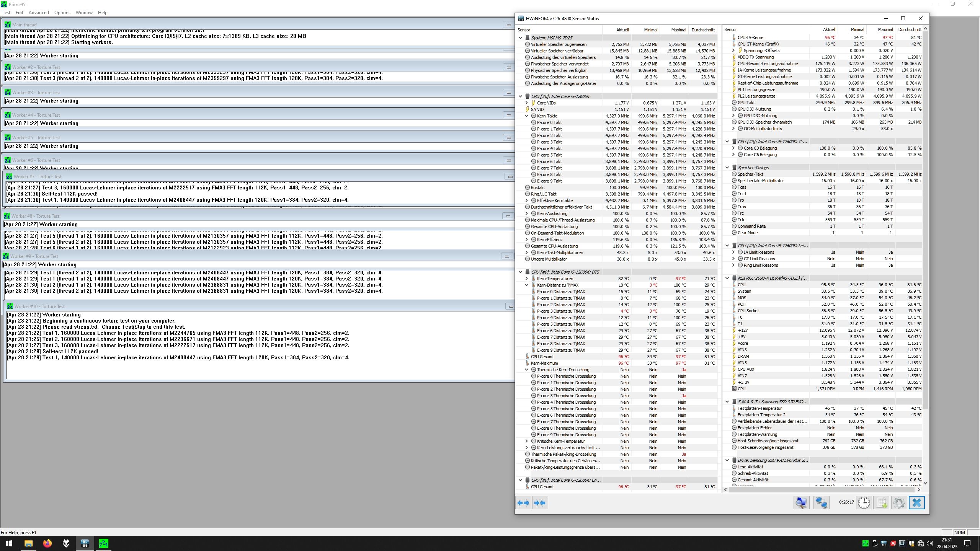980x551 pixels.
Task: Close sensors with the blue X button
Action: coord(917,503)
